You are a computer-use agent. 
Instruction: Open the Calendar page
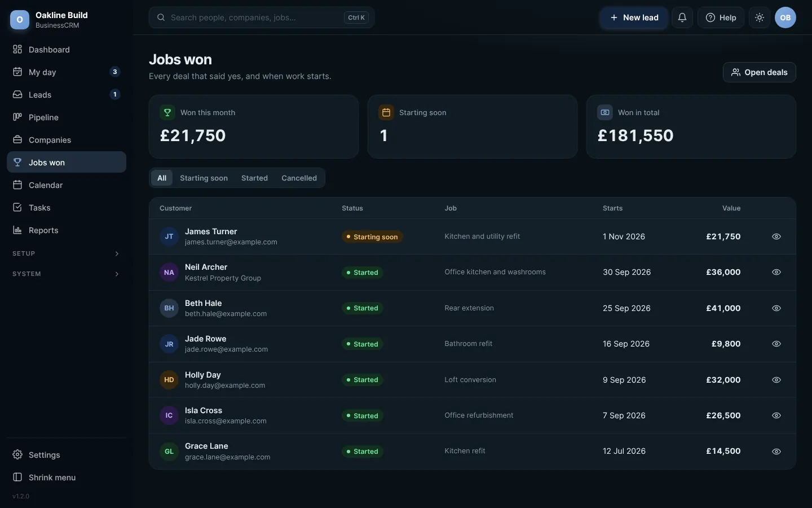[67, 185]
